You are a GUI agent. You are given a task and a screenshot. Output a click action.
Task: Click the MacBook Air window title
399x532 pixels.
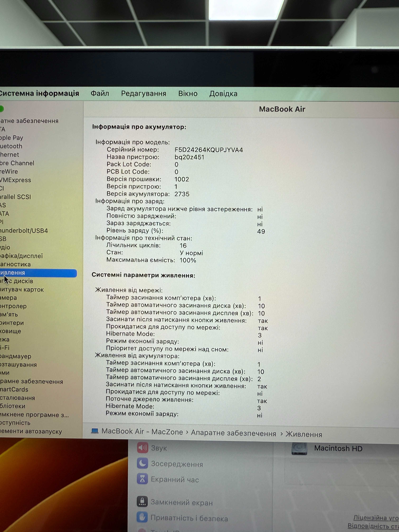282,109
